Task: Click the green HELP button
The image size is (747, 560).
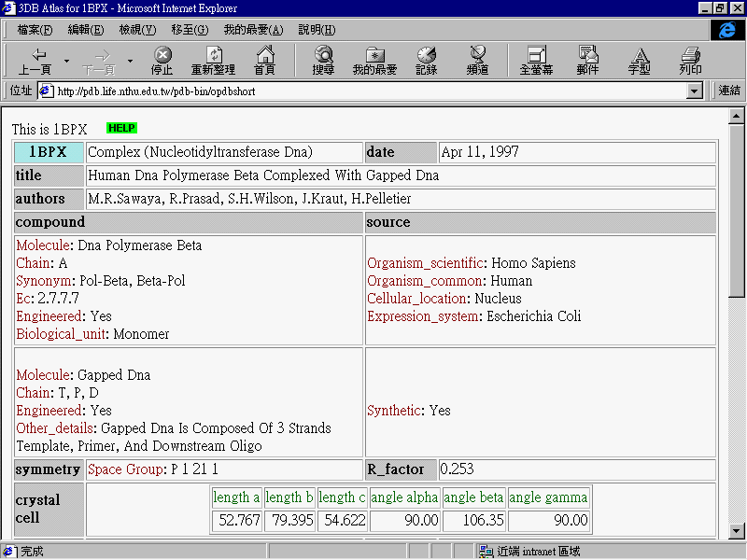Action: coord(121,128)
